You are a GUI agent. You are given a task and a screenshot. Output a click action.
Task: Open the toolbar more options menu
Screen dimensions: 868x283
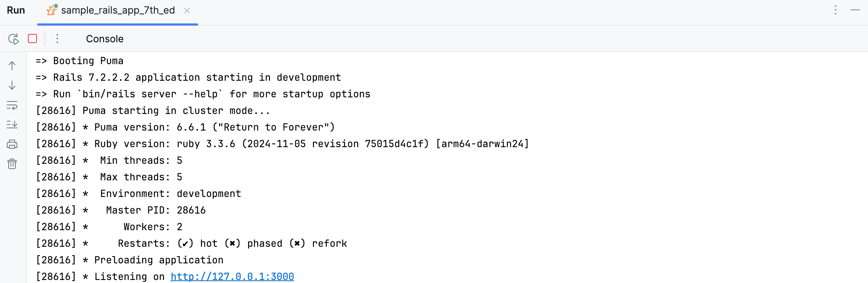tap(57, 38)
